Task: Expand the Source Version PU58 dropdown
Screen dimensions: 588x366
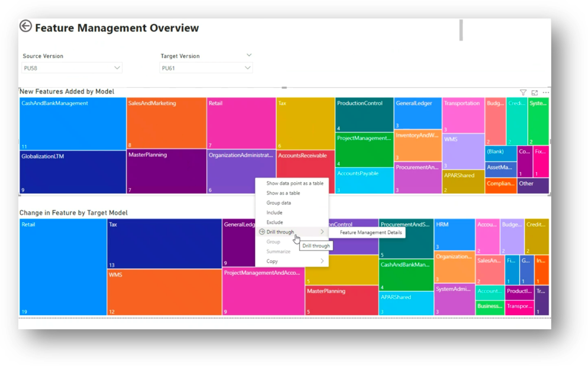Action: 117,68
